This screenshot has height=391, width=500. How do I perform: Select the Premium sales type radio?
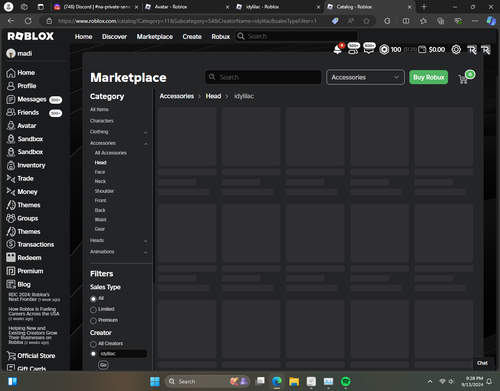point(93,321)
